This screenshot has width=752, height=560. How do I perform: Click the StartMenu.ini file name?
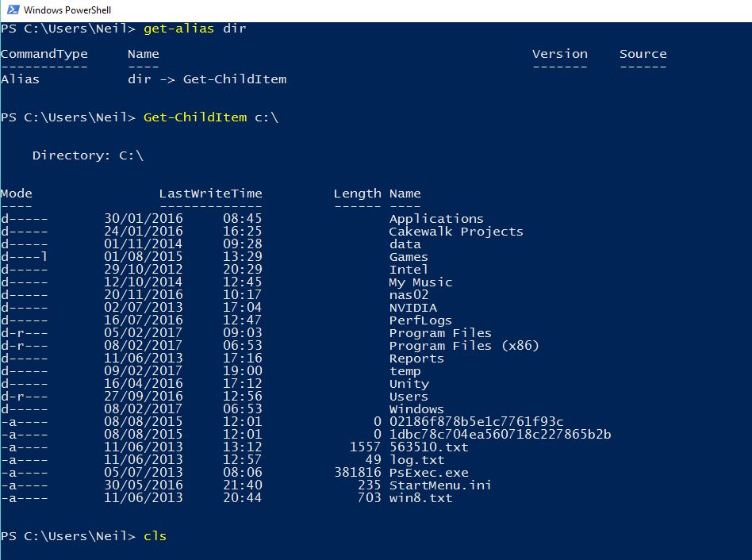click(440, 485)
